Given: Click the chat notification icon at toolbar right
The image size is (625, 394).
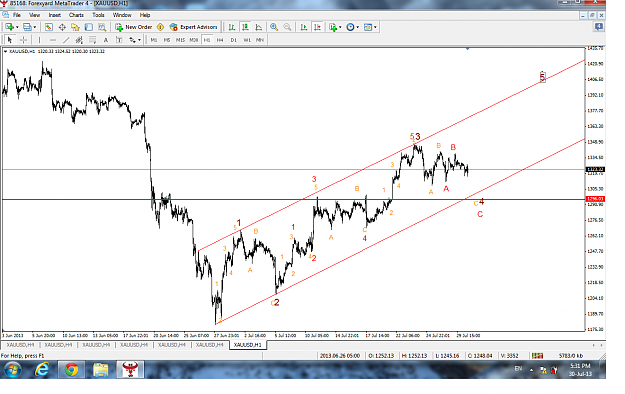Looking at the screenshot, I should point(598,27).
